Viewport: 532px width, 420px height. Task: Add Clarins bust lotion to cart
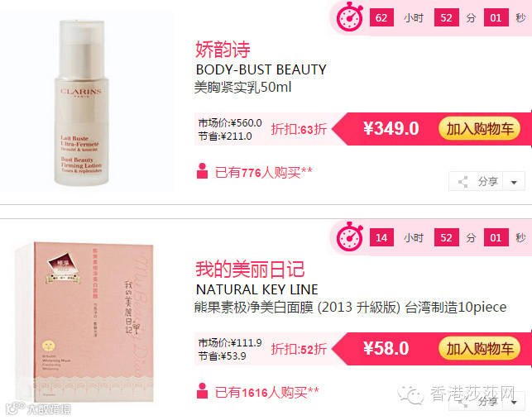479,129
